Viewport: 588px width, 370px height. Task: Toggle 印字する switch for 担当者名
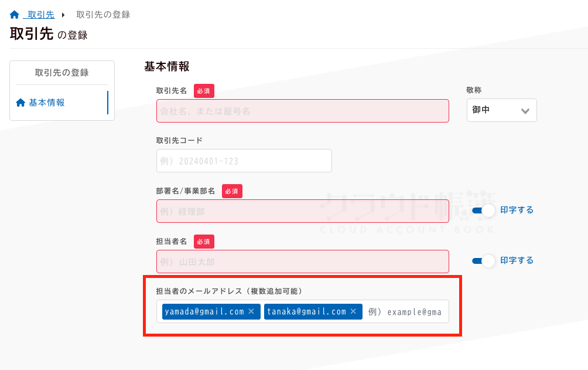point(484,260)
